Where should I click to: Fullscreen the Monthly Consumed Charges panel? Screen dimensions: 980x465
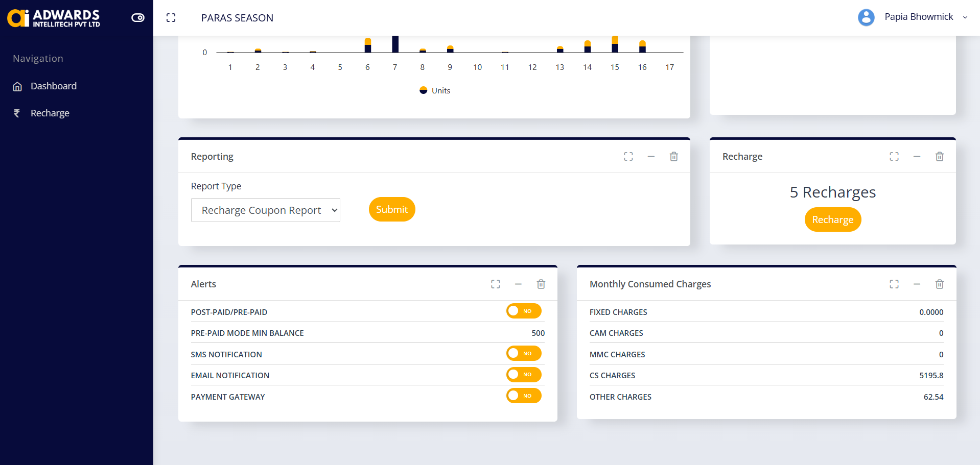pyautogui.click(x=894, y=284)
